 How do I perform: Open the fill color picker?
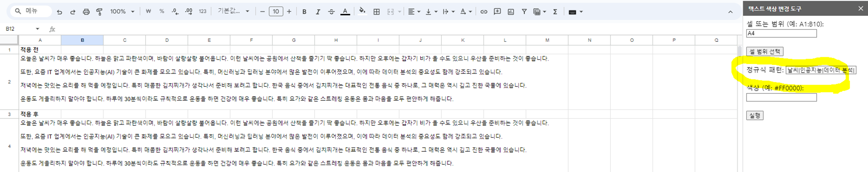click(x=362, y=12)
